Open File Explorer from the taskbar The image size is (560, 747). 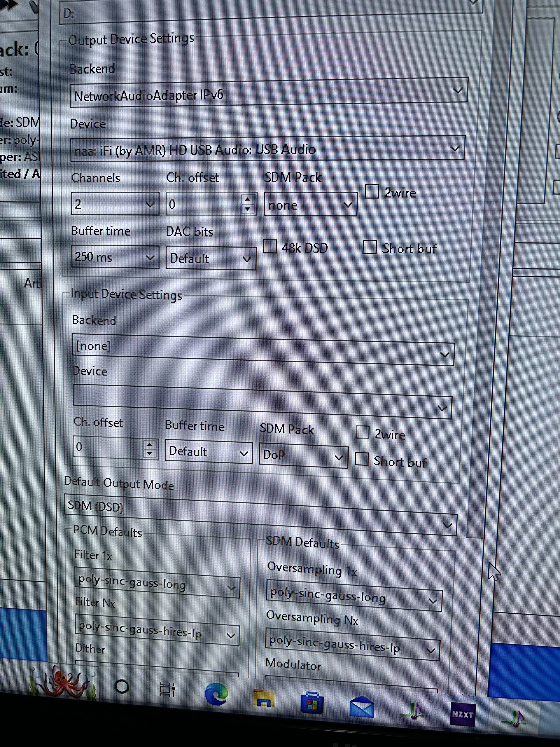(264, 698)
